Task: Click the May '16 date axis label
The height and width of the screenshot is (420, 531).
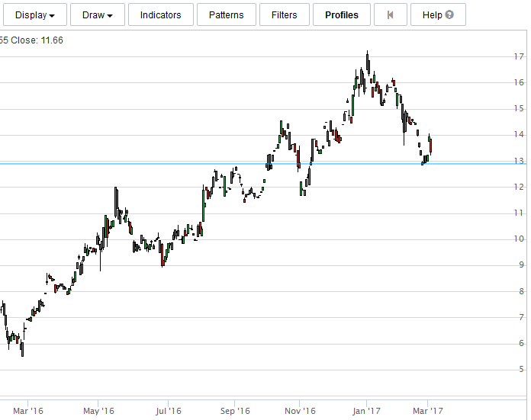Action: point(98,411)
